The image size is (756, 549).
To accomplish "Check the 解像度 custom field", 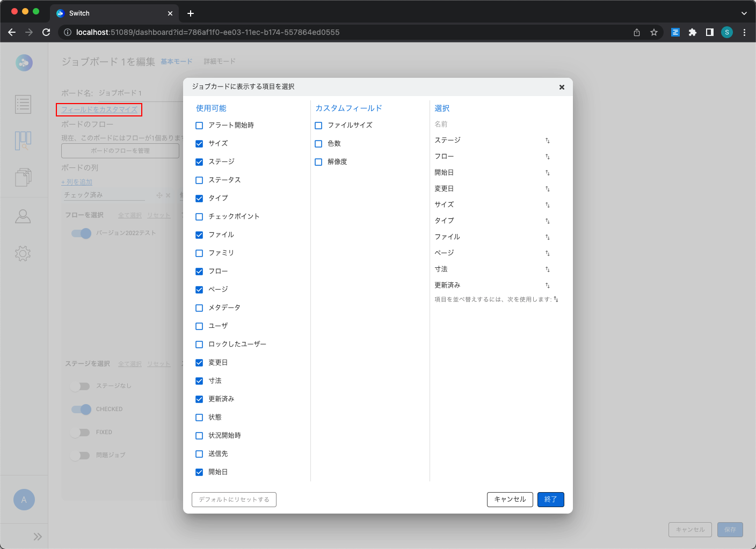I will 318,162.
